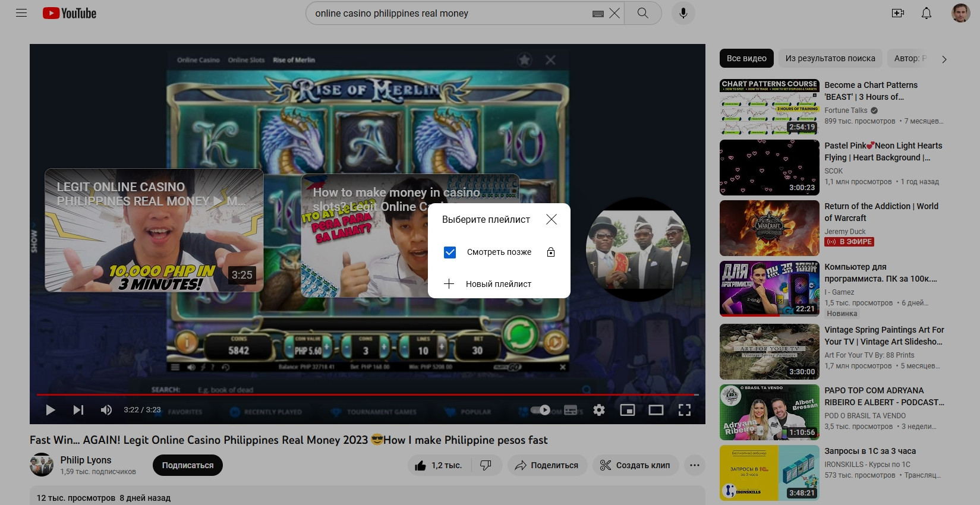Click the magnifier search button
The image size is (980, 505).
point(642,13)
